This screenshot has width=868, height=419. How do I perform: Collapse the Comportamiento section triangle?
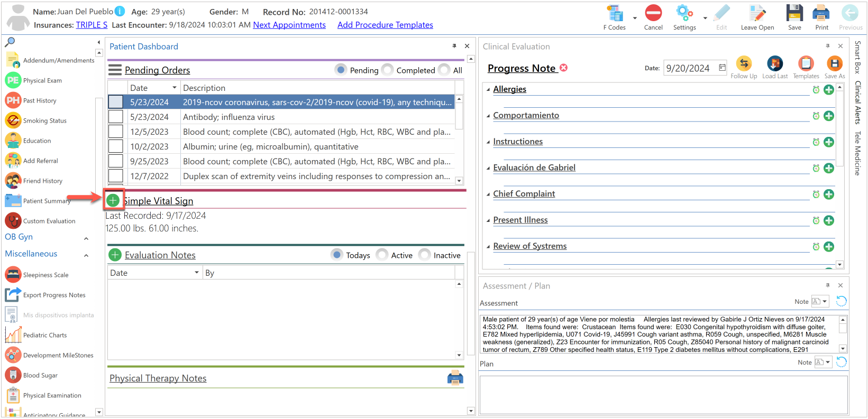488,116
